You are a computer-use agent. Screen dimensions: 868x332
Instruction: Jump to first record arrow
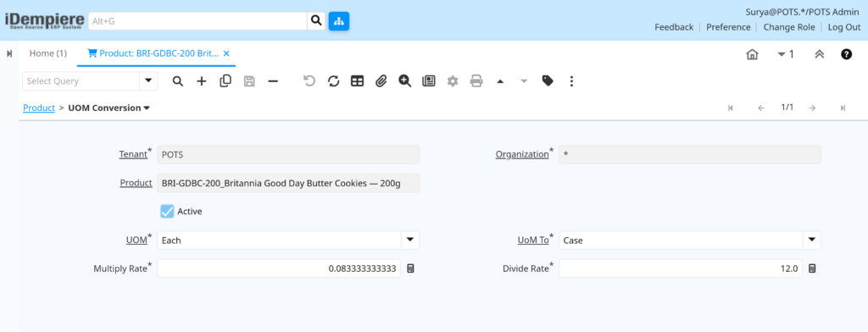[x=730, y=108]
